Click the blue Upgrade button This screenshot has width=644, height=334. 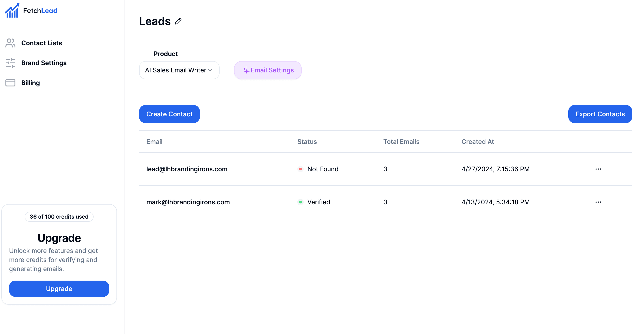(x=59, y=289)
